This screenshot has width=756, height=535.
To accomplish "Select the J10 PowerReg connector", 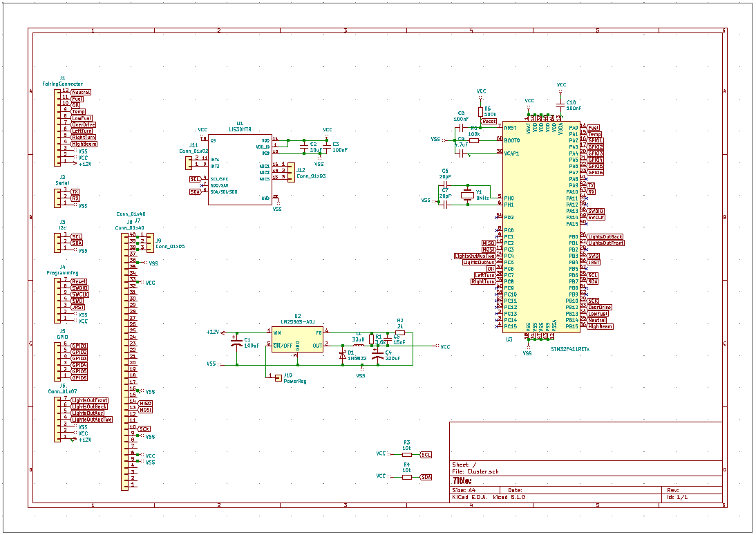I will point(278,377).
